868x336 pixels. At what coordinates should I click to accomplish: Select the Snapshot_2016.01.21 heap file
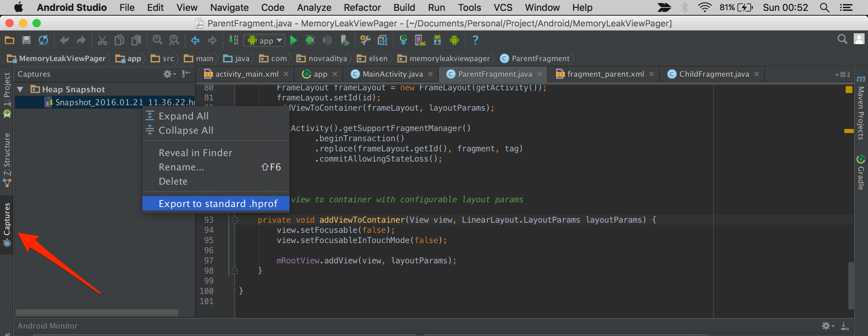point(105,102)
